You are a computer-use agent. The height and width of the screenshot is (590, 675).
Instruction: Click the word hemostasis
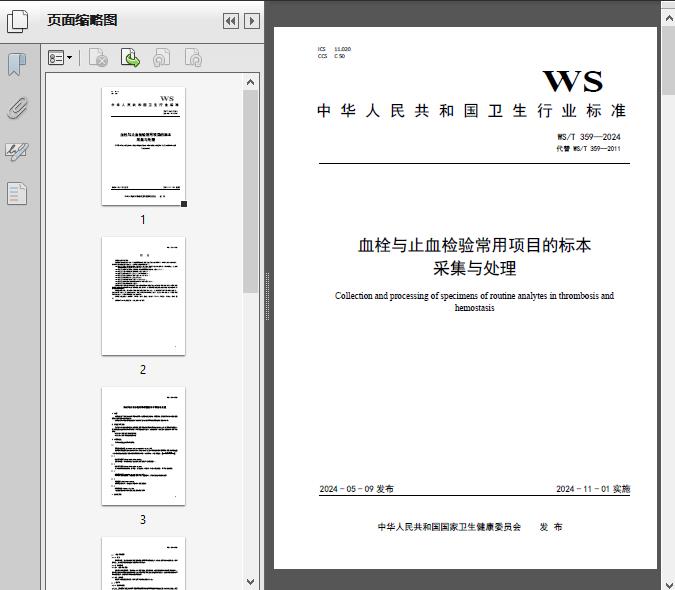[474, 308]
